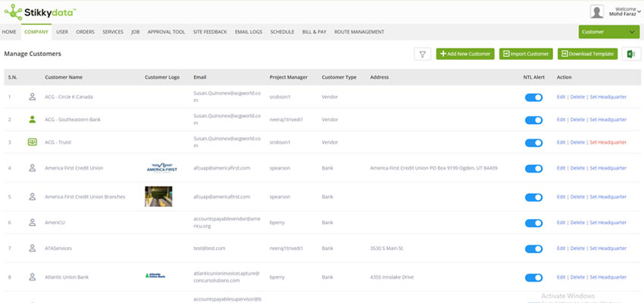The height and width of the screenshot is (303, 644).
Task: Click the afcuap@americafirst.com email in row 4
Action: click(x=222, y=168)
